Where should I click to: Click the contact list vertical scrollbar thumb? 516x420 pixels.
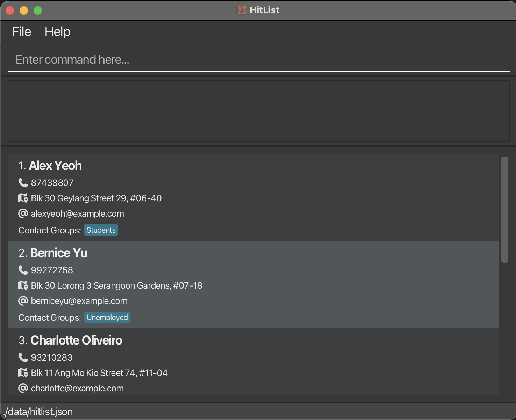(504, 210)
